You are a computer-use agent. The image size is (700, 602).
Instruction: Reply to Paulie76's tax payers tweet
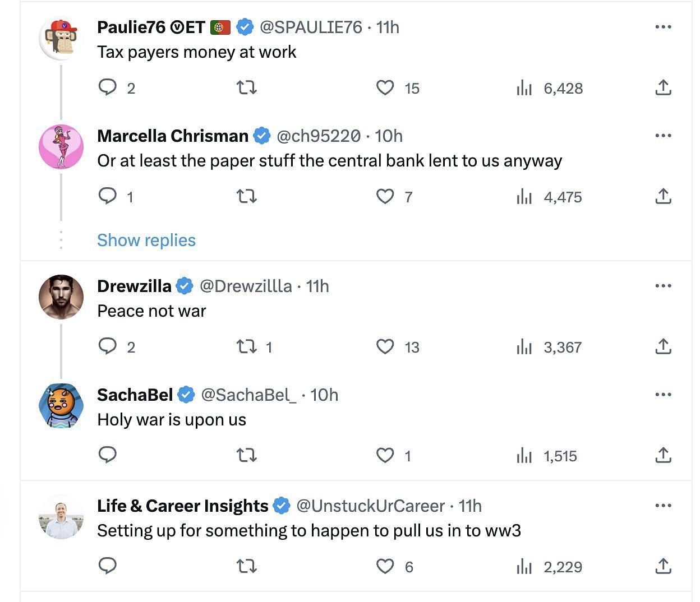107,87
